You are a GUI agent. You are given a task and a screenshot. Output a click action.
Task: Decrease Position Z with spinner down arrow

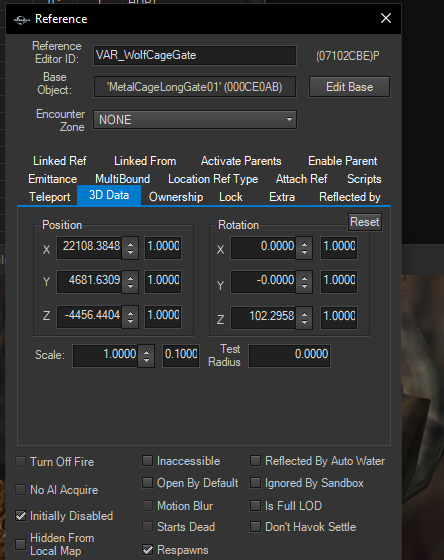130,322
